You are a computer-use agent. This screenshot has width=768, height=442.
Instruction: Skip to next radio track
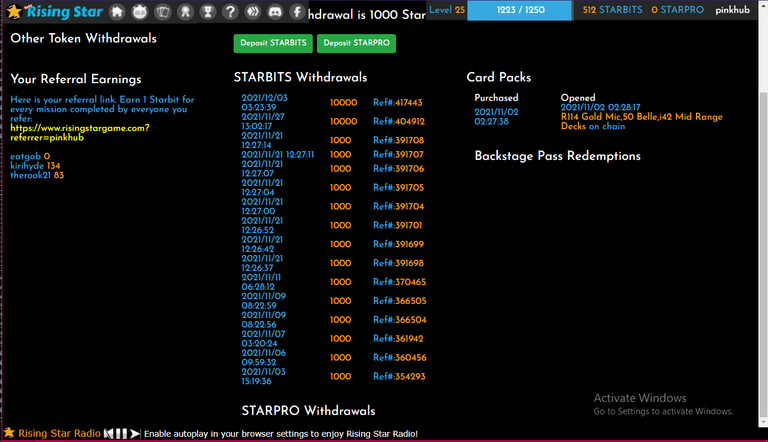click(x=135, y=434)
